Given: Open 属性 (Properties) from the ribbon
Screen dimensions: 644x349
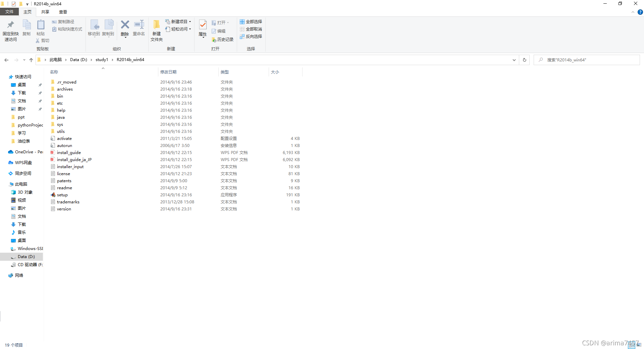Looking at the screenshot, I should pyautogui.click(x=203, y=29).
